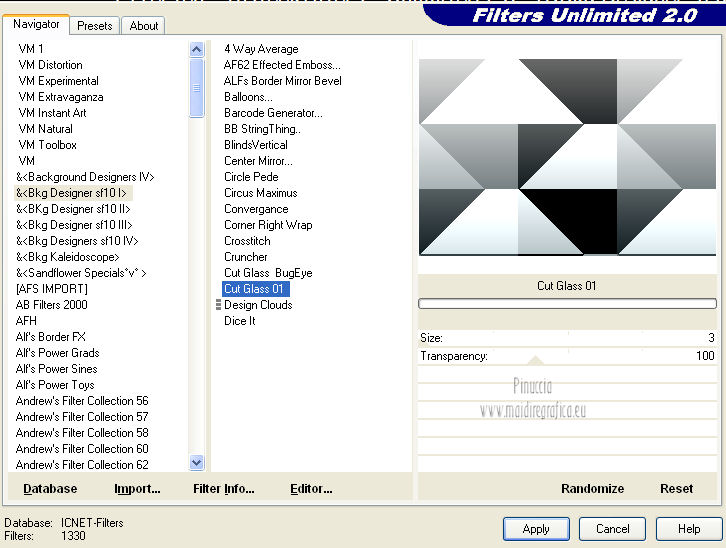Choose BB StringThing.. filter
726x548 pixels.
[x=262, y=129]
